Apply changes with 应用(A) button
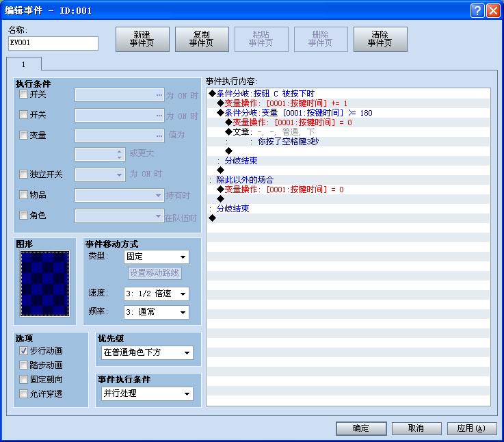This screenshot has height=442, width=504. pyautogui.click(x=472, y=428)
